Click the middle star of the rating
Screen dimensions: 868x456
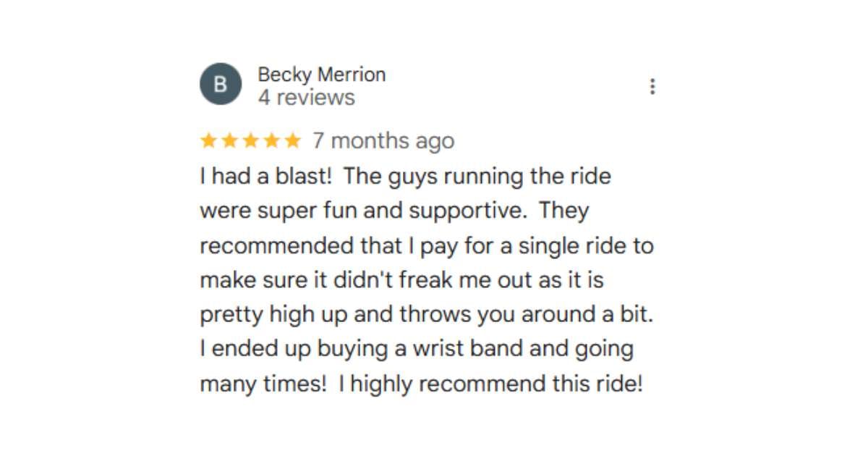point(250,140)
